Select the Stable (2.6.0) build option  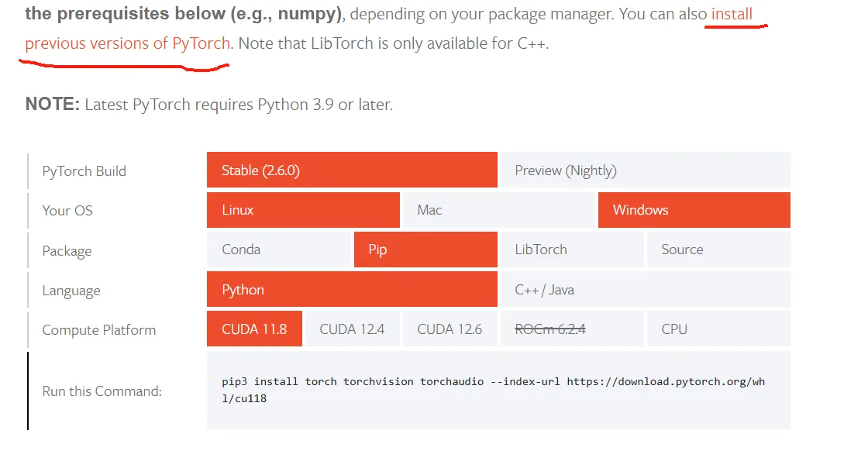pos(352,170)
